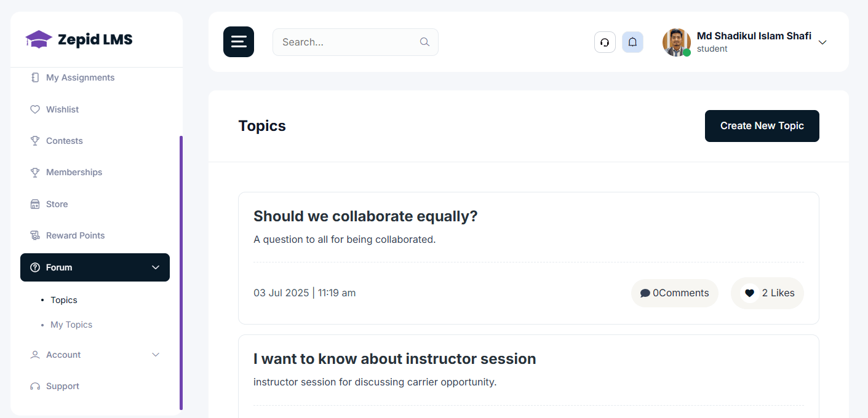Open the topic 'Should we collaborate equally?'
868x418 pixels.
(365, 216)
